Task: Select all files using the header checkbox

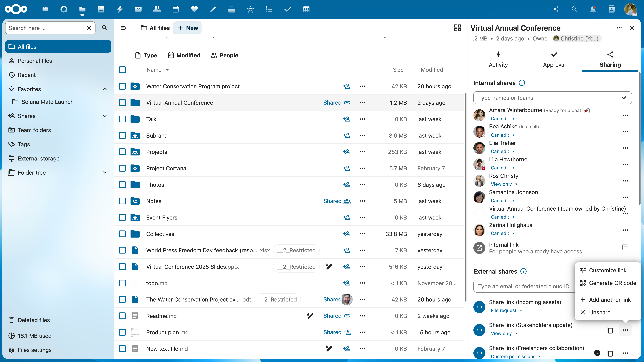Action: click(122, 70)
